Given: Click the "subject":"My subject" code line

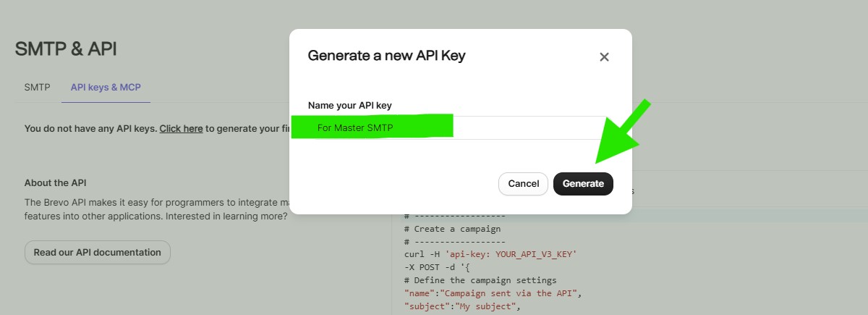Looking at the screenshot, I should [x=462, y=306].
